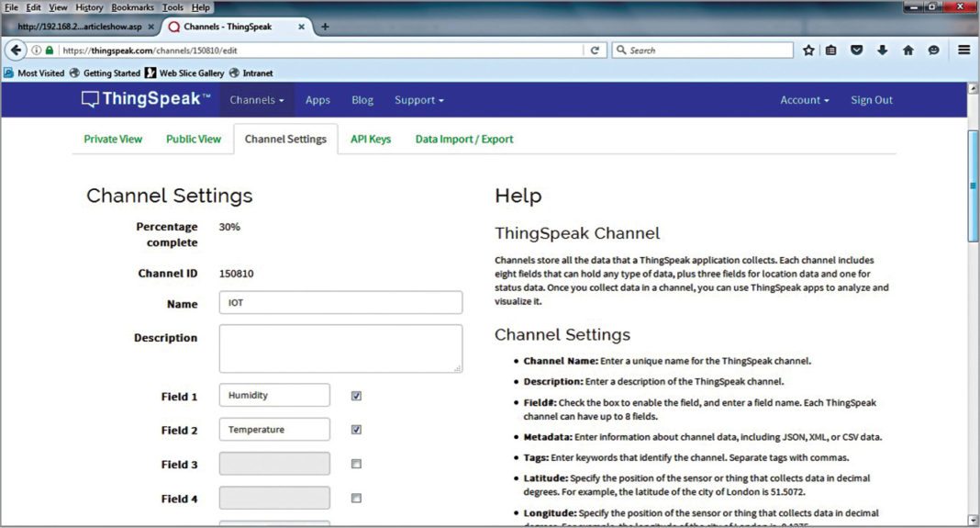Enable the Field 3 checkbox
Viewport: 980px width, 528px height.
356,465
